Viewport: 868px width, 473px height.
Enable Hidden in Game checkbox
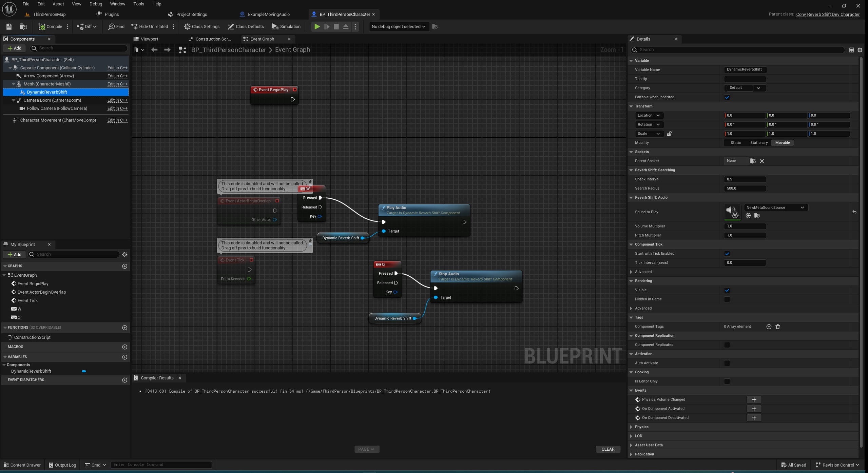tap(727, 299)
